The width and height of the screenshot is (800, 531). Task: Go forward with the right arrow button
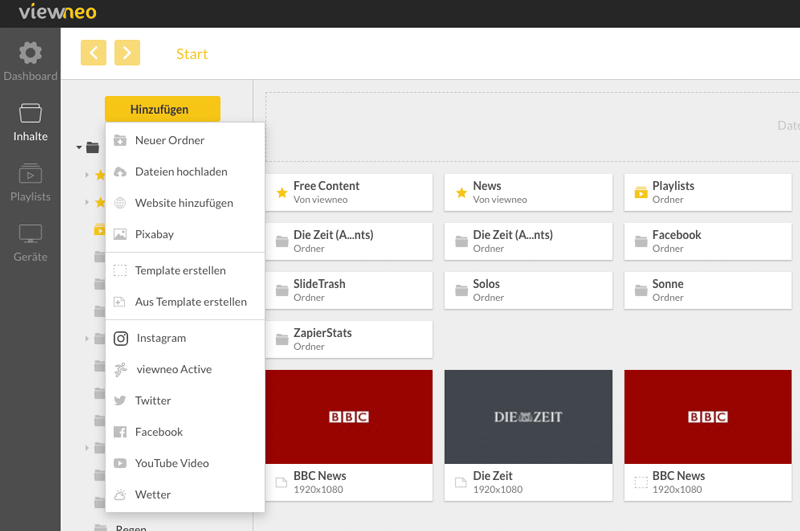[127, 53]
